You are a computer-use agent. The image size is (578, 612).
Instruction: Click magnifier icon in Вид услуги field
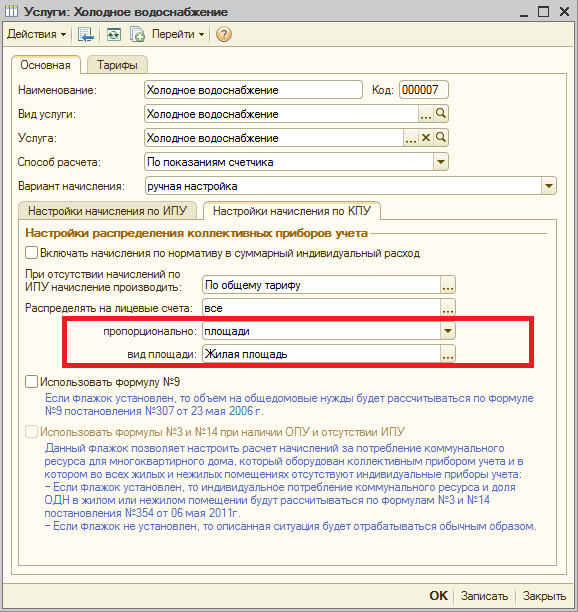tap(441, 114)
